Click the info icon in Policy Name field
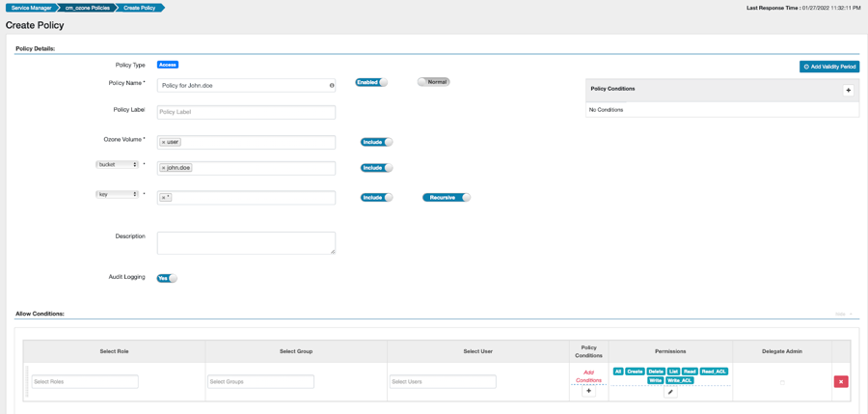 (x=332, y=86)
